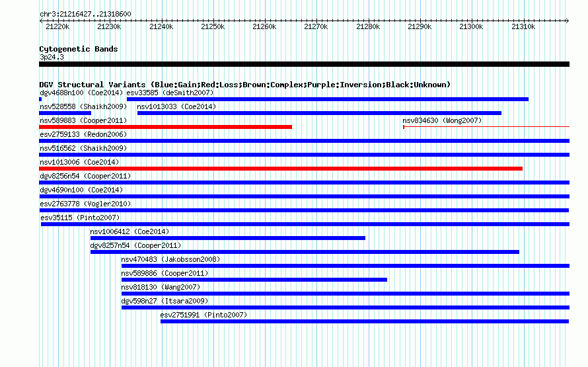Click the blue bar of nsv1006412

tap(228, 238)
